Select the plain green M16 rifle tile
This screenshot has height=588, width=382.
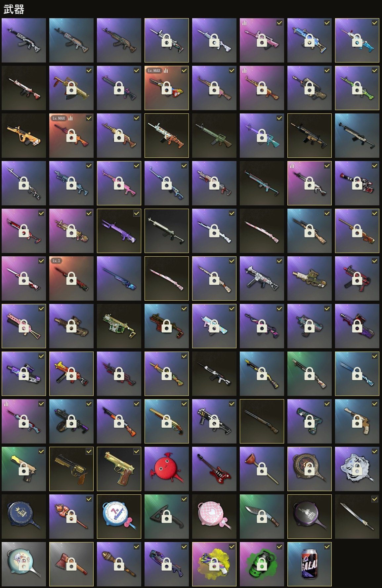coord(214,136)
